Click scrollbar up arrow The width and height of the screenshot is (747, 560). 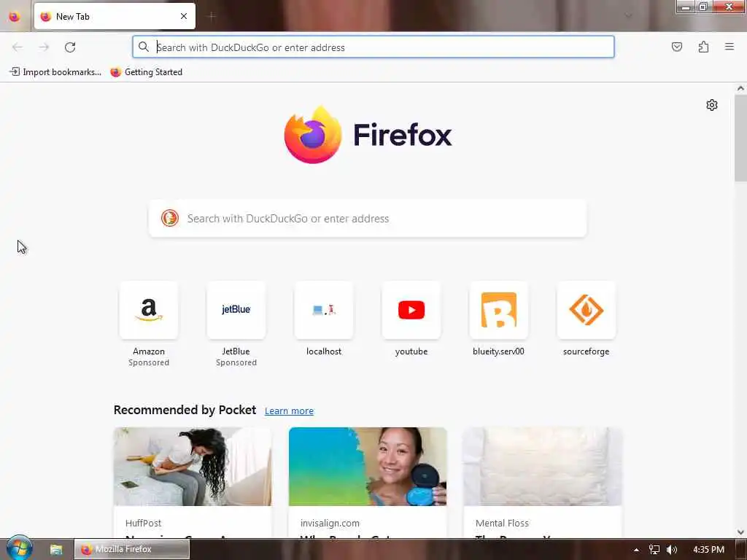tap(740, 88)
